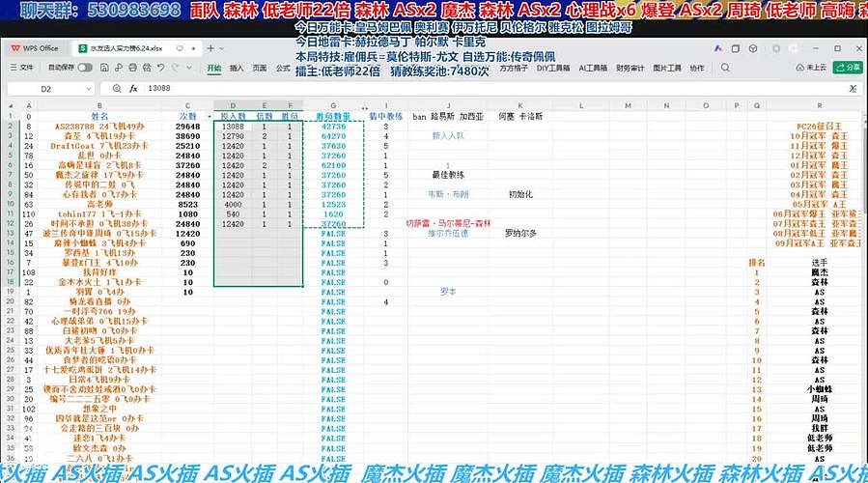868x483 pixels.
Task: Open the AI工具箱 ribbon tab
Action: pos(593,69)
